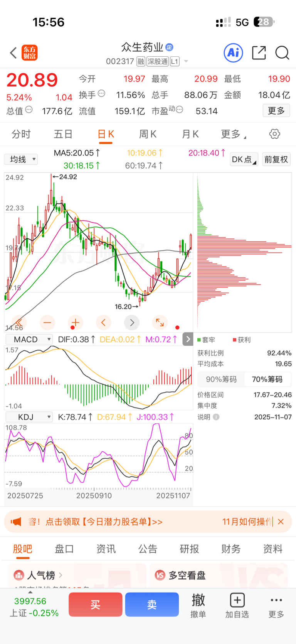Screen dimensions: 296x644
Task: Open the MACD indicator dropdown
Action: click(29, 340)
